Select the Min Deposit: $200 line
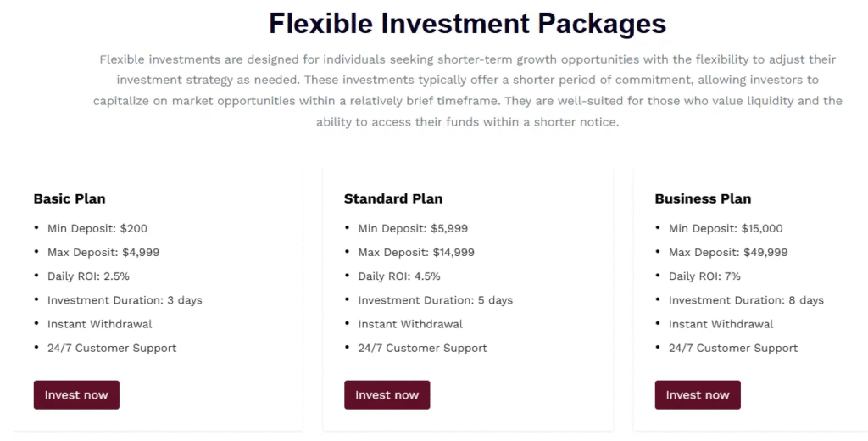 click(x=97, y=228)
